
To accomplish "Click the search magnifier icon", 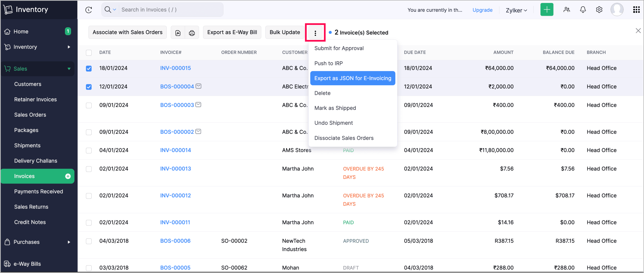I will coord(107,10).
